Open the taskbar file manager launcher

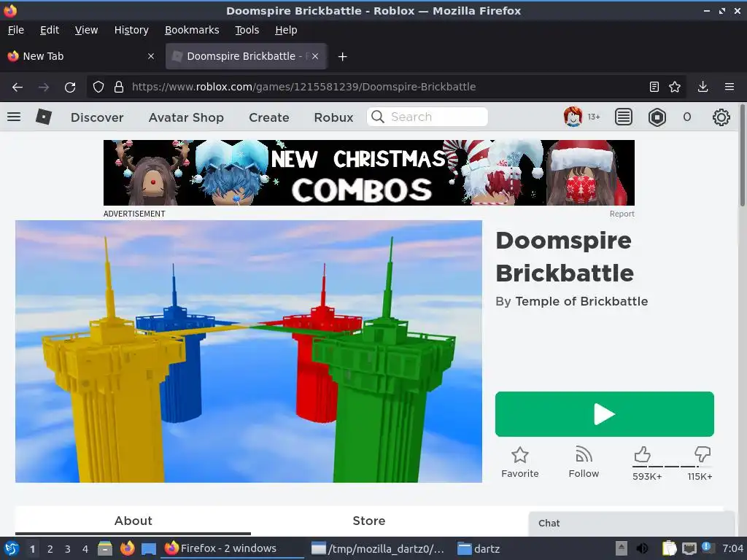tap(105, 548)
